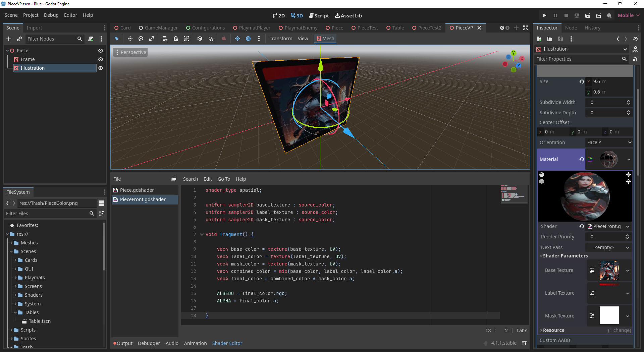
Task: Open the Next Pass empty dropdown
Action: tap(609, 247)
